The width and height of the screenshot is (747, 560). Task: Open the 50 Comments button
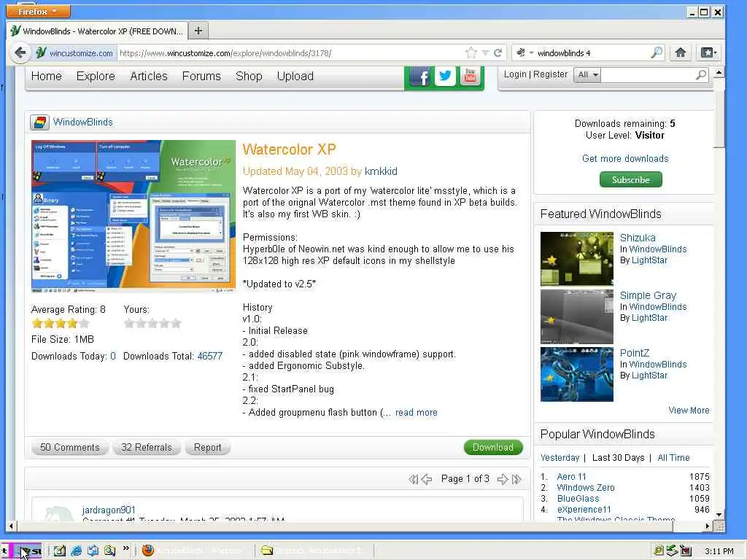70,448
